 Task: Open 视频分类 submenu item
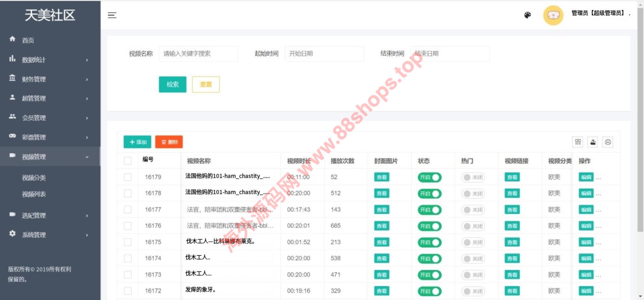pos(34,178)
